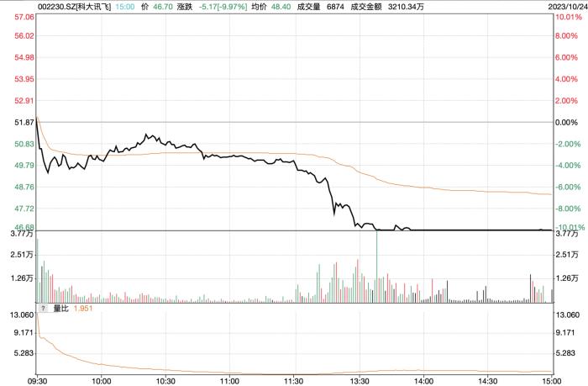Click the 51.87 previous close price label
588x386 pixels.
coord(24,123)
